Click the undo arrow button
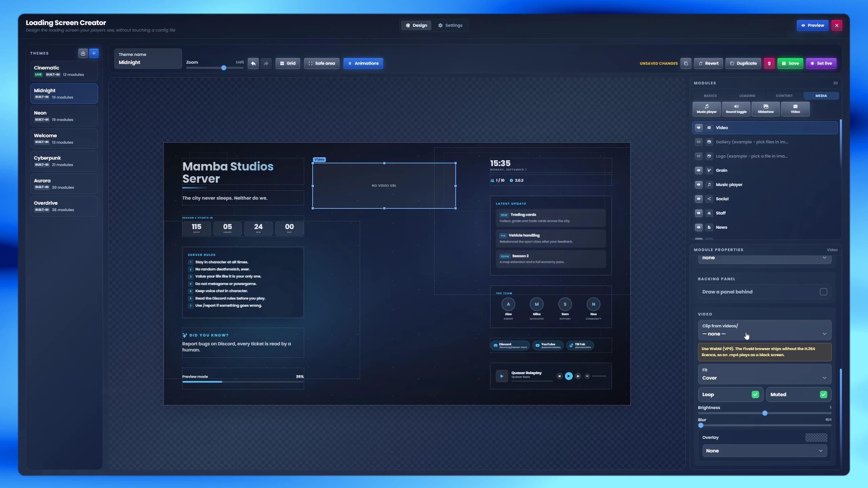 click(x=253, y=63)
